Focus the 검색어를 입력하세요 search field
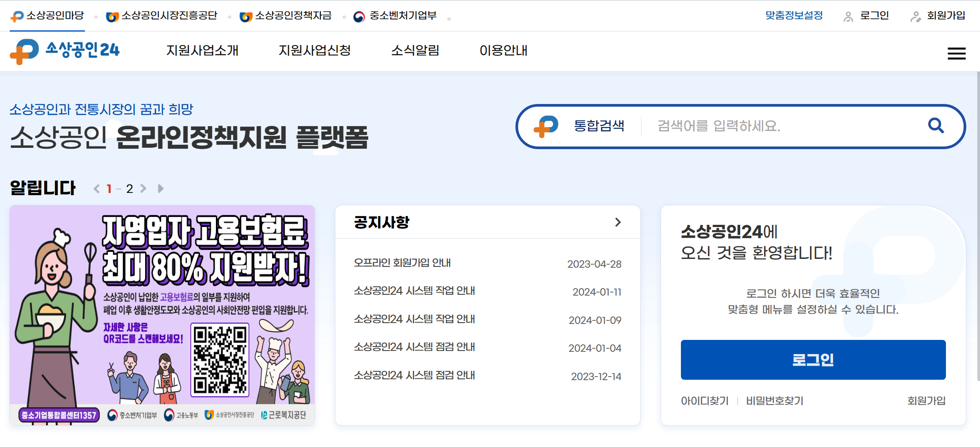The width and height of the screenshot is (980, 447). pyautogui.click(x=783, y=126)
